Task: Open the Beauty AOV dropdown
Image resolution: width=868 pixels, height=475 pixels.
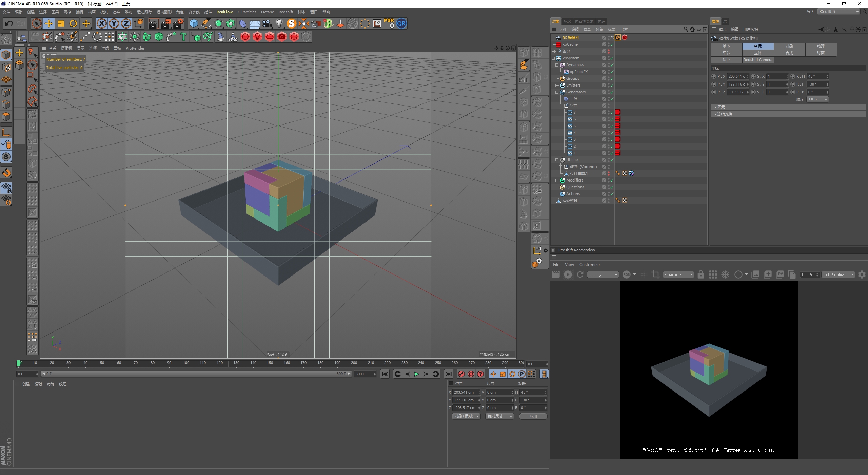Action: click(603, 274)
